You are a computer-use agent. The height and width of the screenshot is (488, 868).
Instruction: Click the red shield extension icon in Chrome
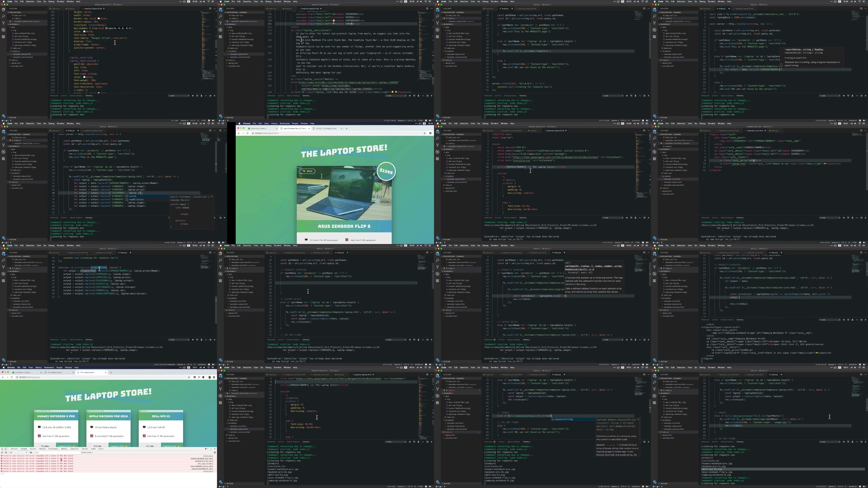[203, 377]
